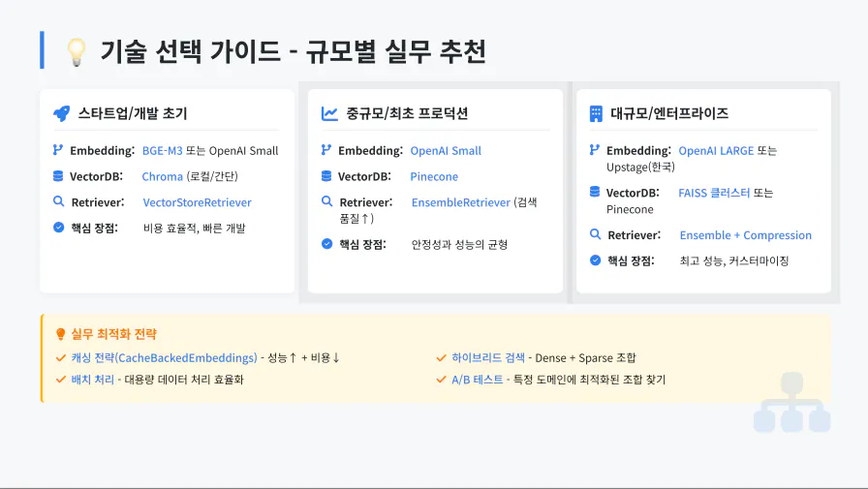Click the checkmark before 캐싱 전략

click(61, 358)
